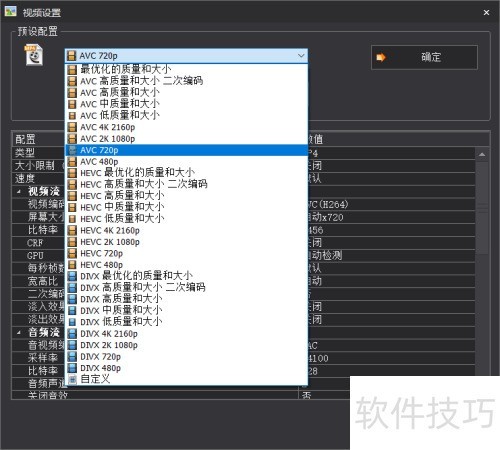The image size is (500, 450).
Task: Click film icon beside HEVC 4K 2160p
Action: coord(72,230)
